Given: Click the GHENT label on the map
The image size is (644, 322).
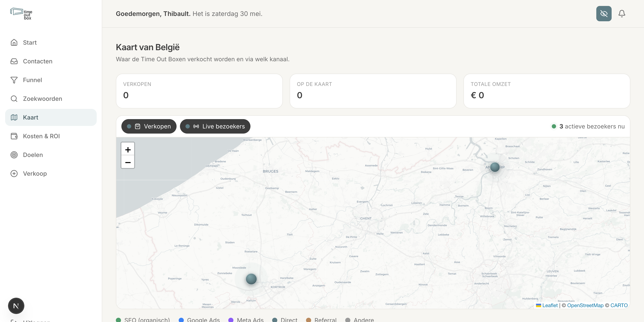Looking at the screenshot, I should [x=366, y=218].
